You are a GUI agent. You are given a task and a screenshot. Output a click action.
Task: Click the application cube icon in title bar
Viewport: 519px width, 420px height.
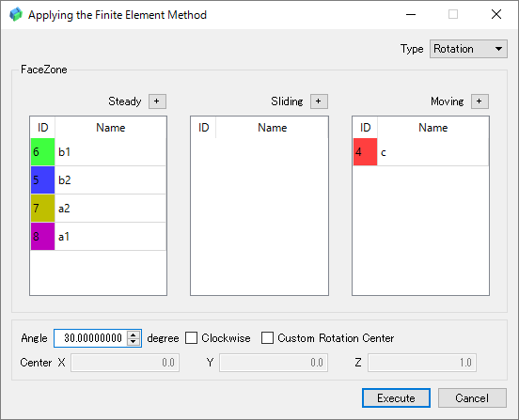16,14
